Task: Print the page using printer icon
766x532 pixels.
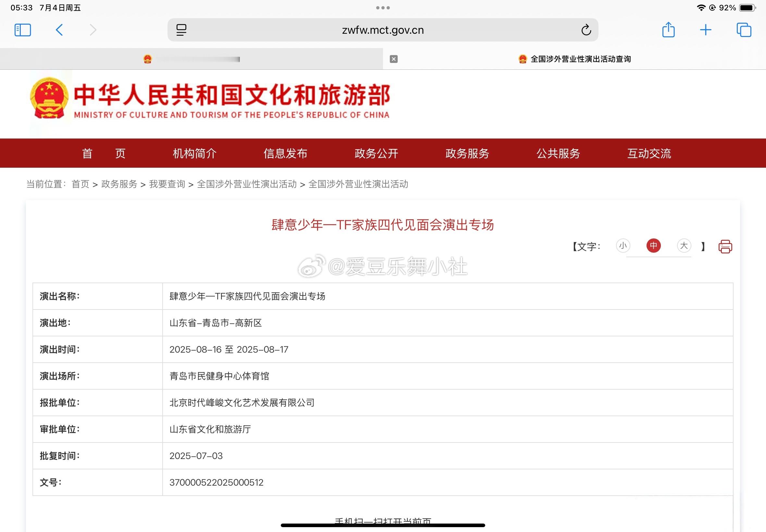Action: coord(725,247)
